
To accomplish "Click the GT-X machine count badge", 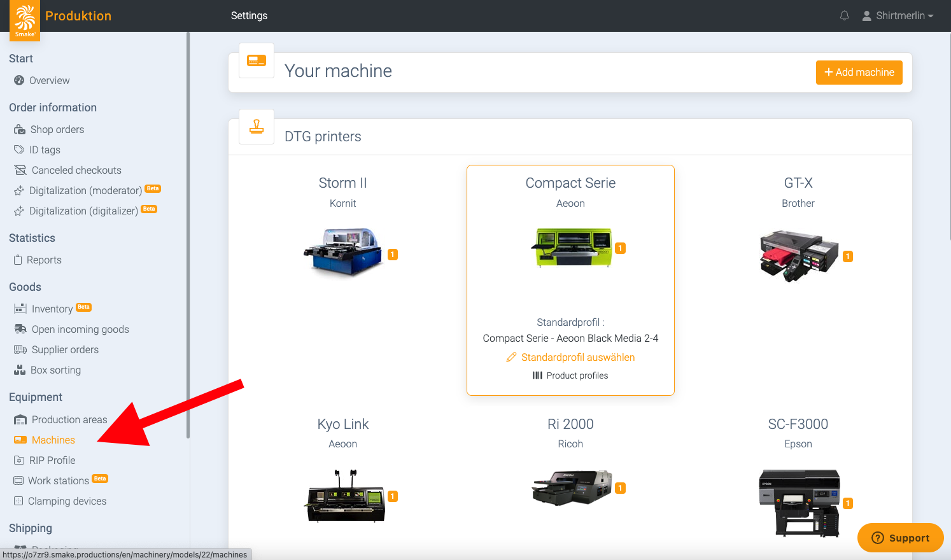I will [x=848, y=256].
